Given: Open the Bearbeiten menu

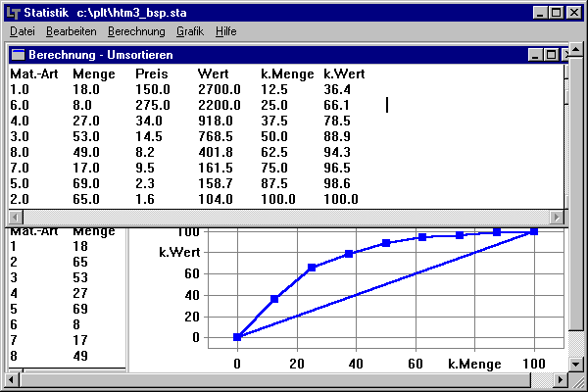Looking at the screenshot, I should point(71,31).
